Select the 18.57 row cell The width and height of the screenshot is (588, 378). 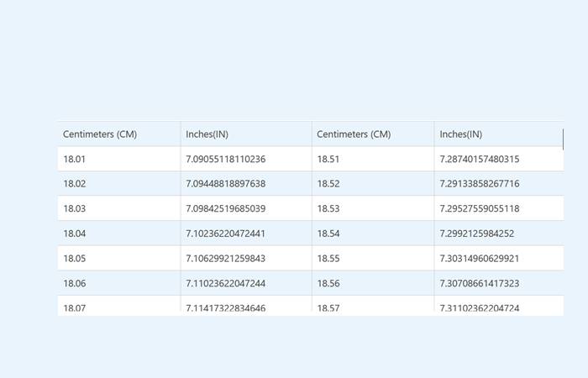coord(373,306)
